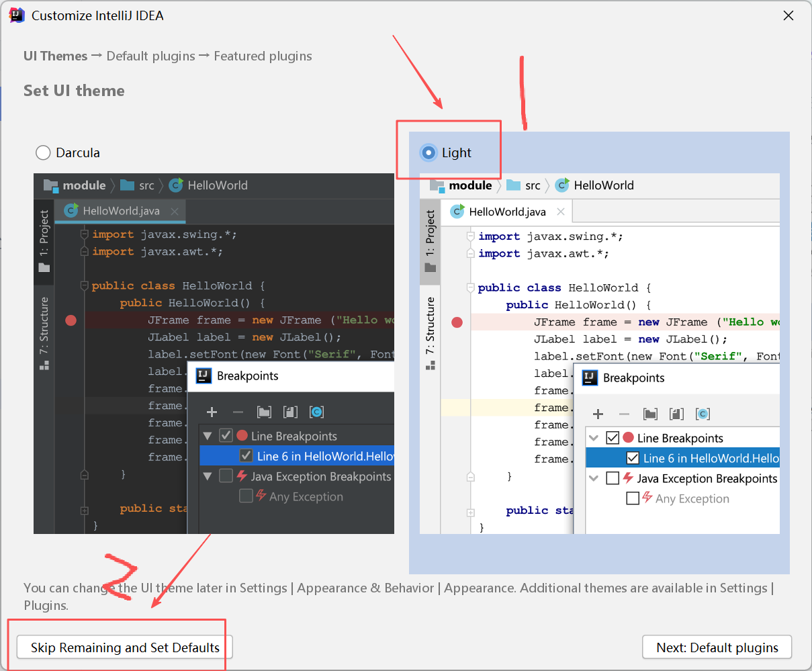Toggle Java Exception Breakpoints checkbox in Light preview
Screen dimensions: 812x671
point(613,478)
